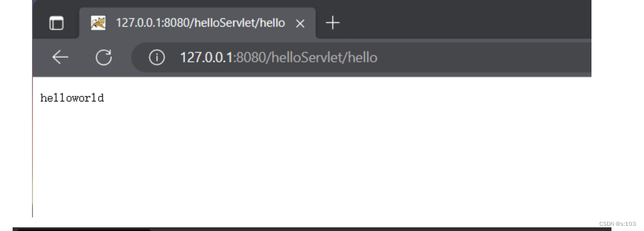This screenshot has height=231, width=644.
Task: Click the Tomcat favicon on the tab
Action: click(98, 23)
